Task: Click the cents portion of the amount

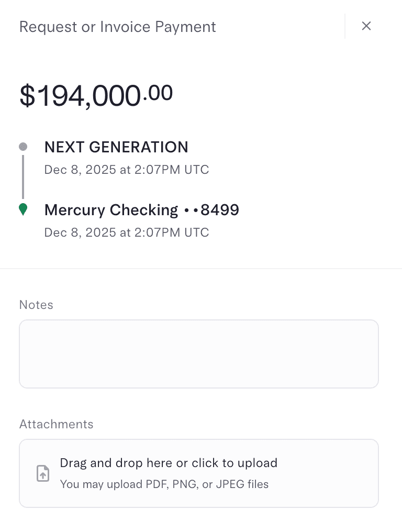Action: tap(159, 93)
